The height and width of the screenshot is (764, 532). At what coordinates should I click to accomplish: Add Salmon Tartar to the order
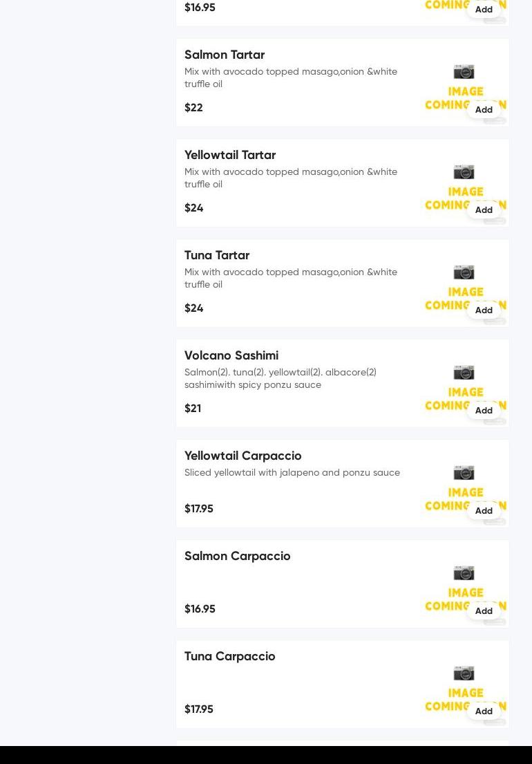(484, 110)
